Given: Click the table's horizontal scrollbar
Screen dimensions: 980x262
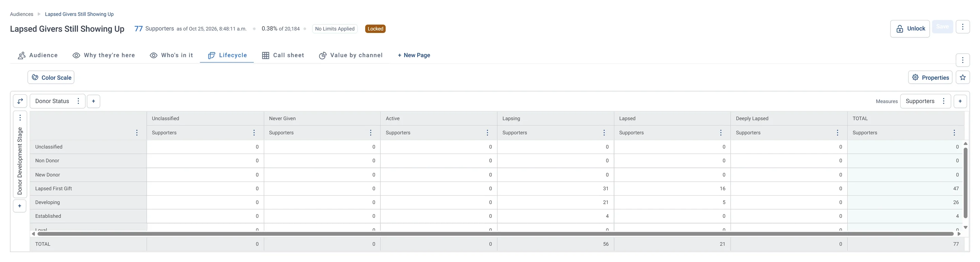Looking at the screenshot, I should pyautogui.click(x=495, y=234).
